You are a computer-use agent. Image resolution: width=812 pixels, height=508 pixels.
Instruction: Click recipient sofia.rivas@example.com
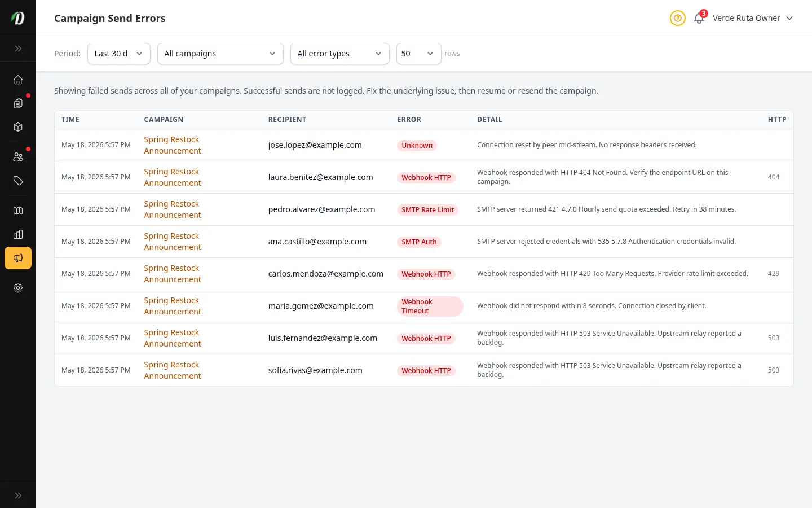[x=315, y=370]
